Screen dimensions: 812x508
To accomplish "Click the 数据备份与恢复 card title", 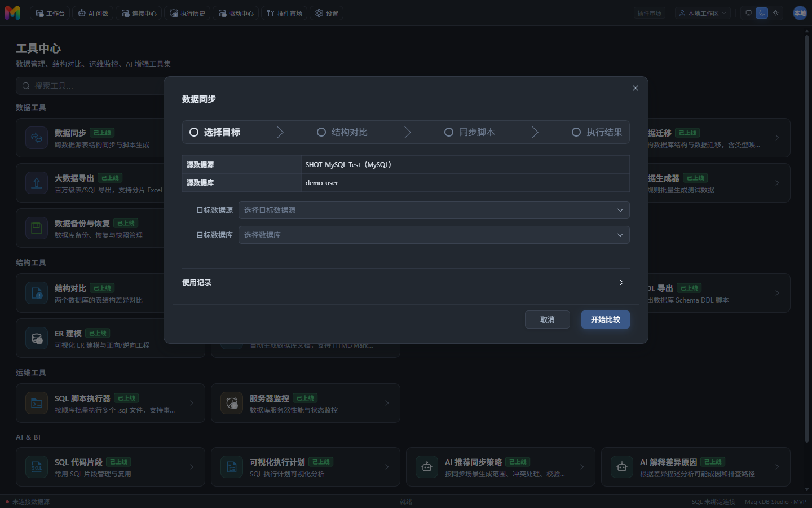I will [x=82, y=223].
